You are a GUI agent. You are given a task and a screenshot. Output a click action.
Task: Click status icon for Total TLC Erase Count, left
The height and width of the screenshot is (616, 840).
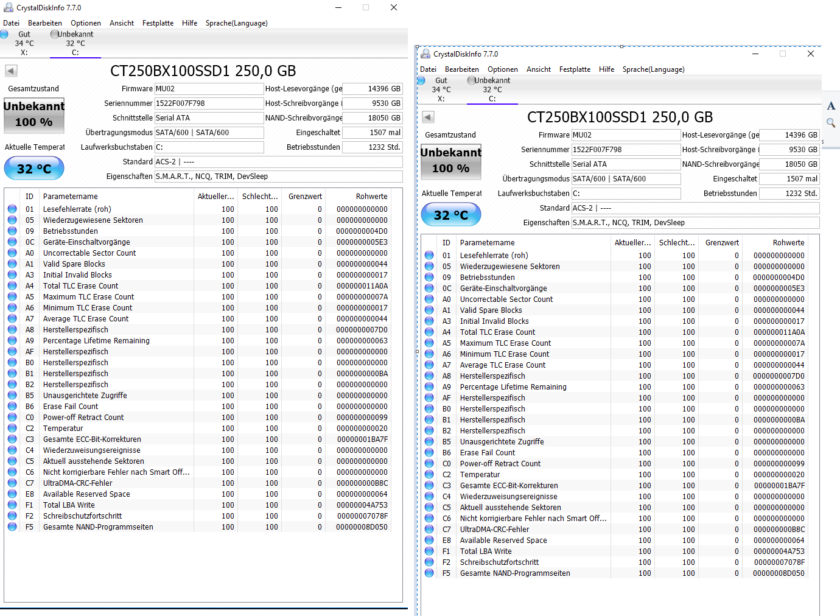12,285
